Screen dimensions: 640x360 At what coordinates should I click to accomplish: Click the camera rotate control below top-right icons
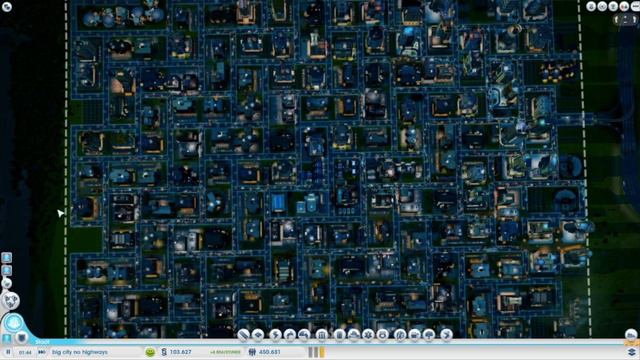click(626, 20)
